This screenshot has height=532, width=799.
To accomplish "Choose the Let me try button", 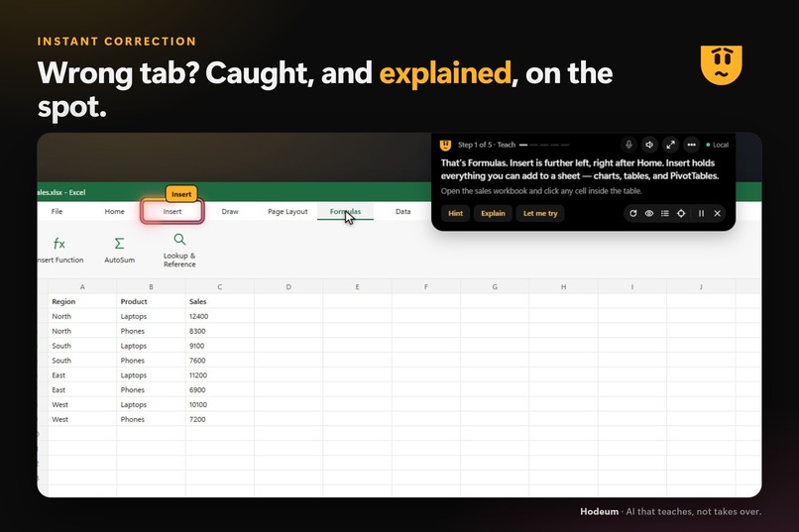I will 540,213.
